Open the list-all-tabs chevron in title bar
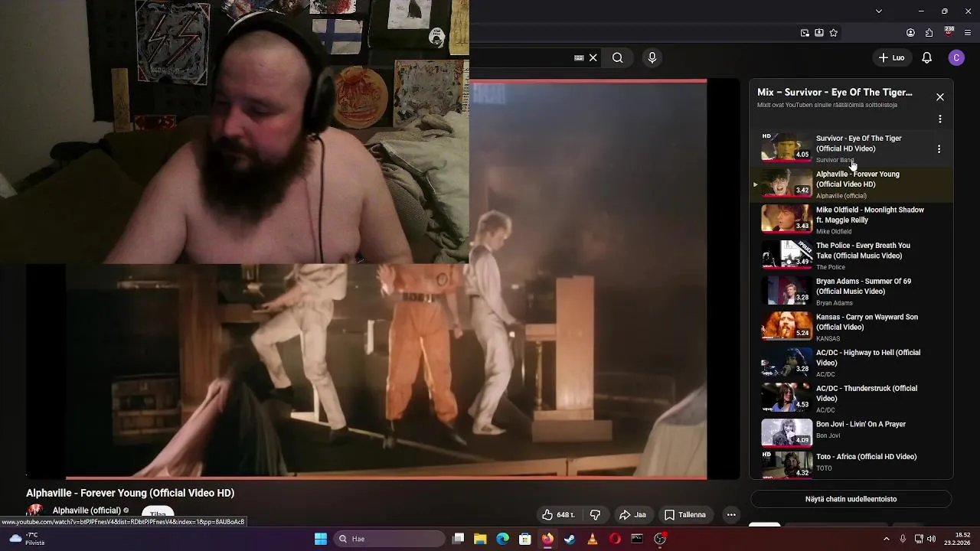980x551 pixels. [879, 11]
